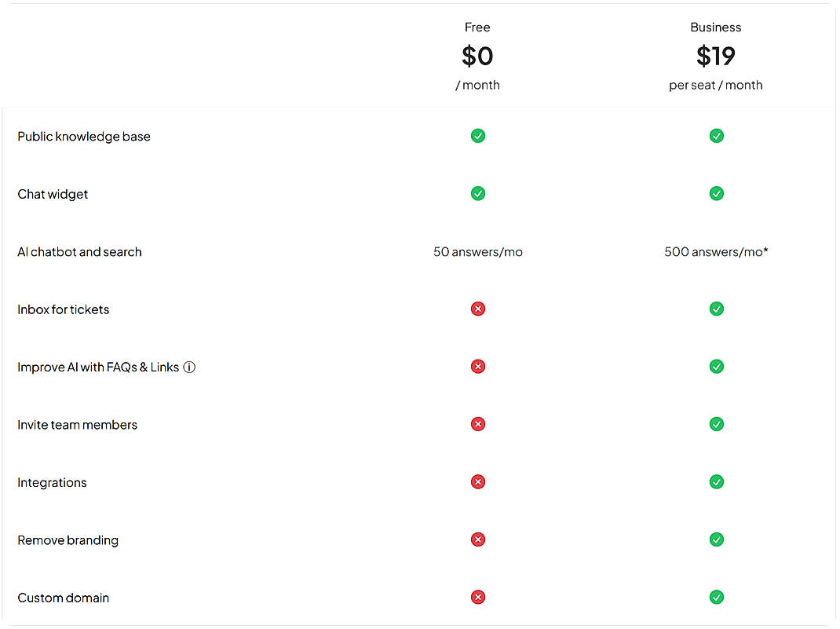840x629 pixels.
Task: Select the Business plan heading
Action: tap(716, 27)
